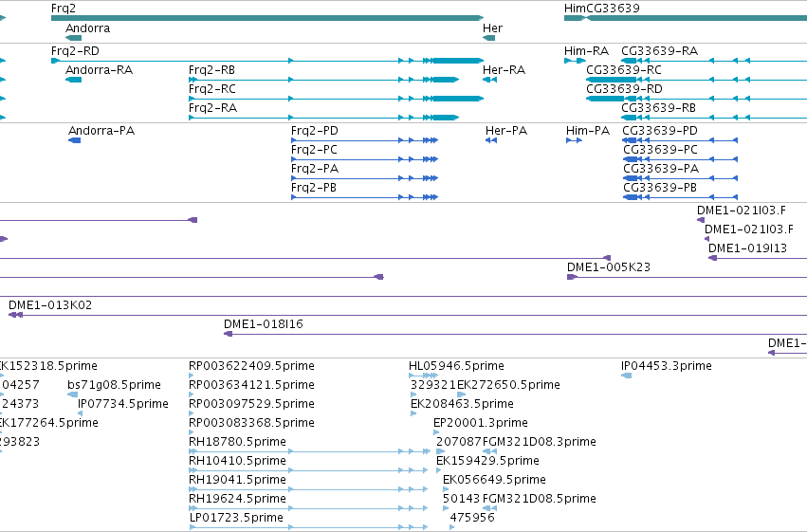Click the Her-PA protein label
This screenshot has width=807, height=532.
(x=506, y=131)
